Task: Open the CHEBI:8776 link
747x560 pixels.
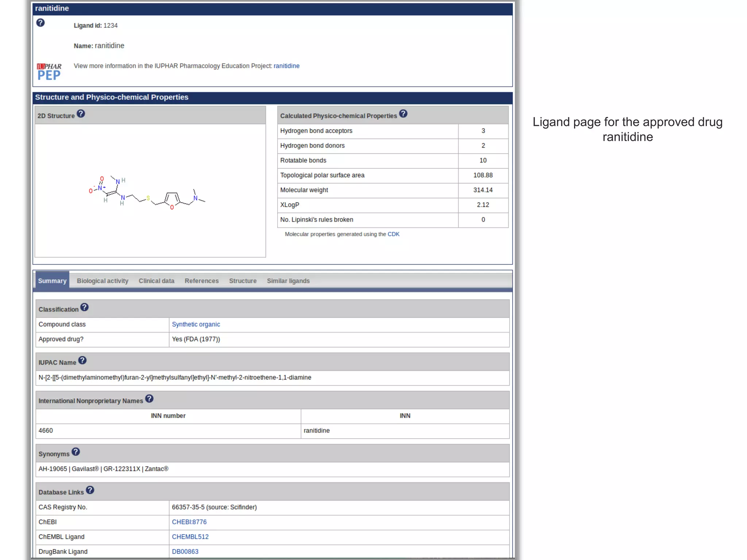Action: pos(189,522)
